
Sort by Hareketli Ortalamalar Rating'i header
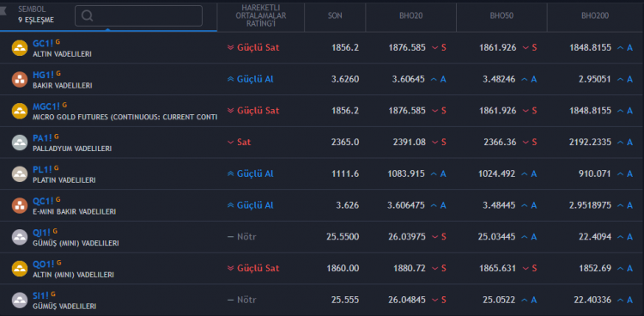click(260, 16)
